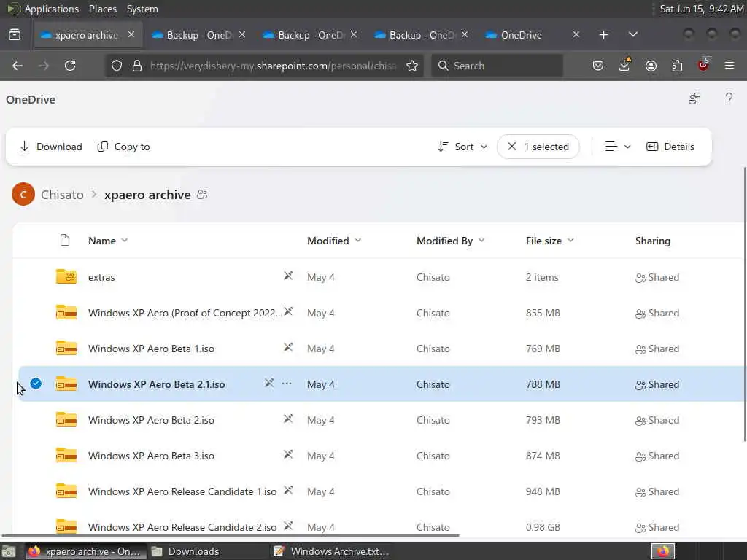Switch to the xpaero archive tab
This screenshot has height=560, width=747.
(x=88, y=35)
